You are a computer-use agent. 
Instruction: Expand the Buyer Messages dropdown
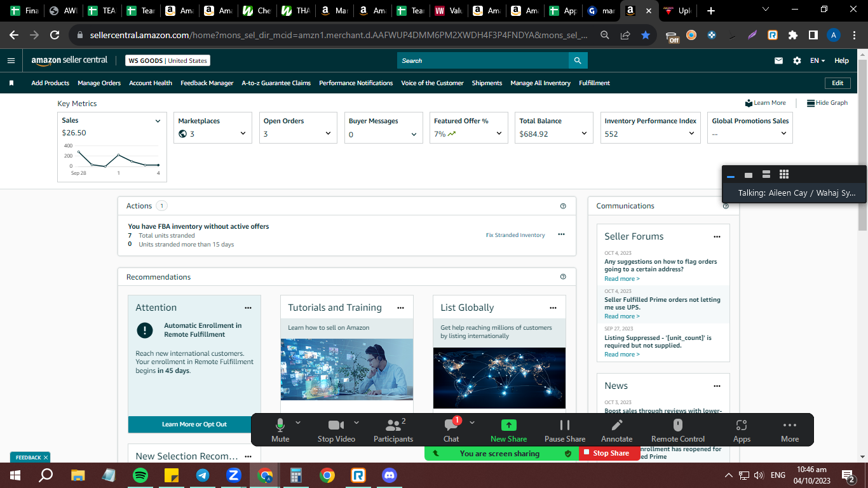pyautogui.click(x=414, y=134)
